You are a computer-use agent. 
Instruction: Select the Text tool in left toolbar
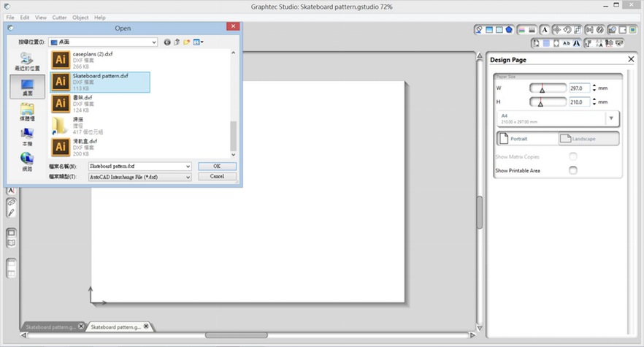[x=11, y=191]
